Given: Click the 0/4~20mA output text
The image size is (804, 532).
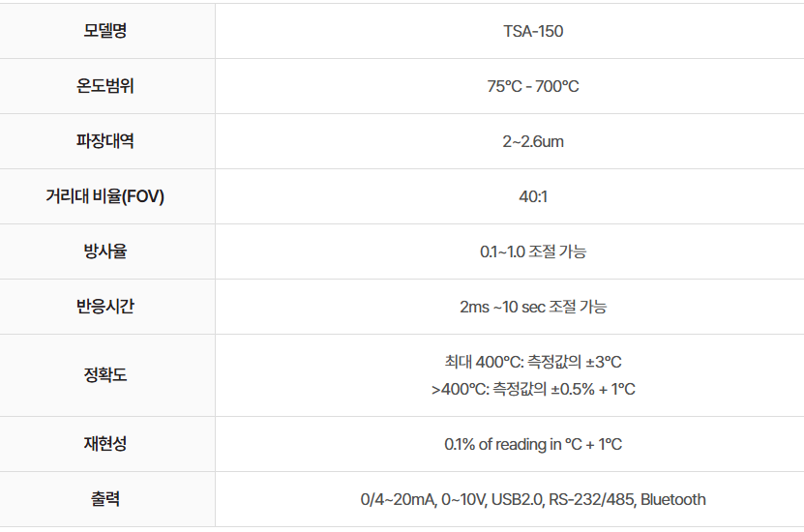Looking at the screenshot, I should 397,499.
